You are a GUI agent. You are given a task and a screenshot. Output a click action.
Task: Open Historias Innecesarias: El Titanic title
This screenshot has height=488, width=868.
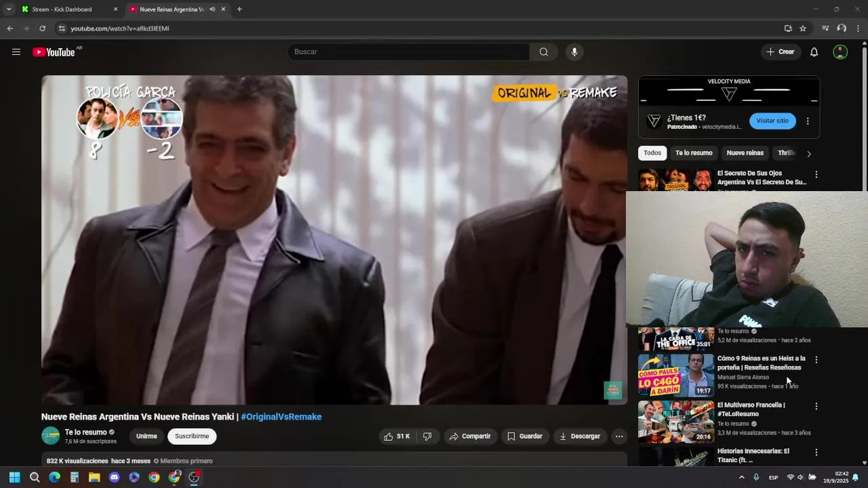pos(753,455)
